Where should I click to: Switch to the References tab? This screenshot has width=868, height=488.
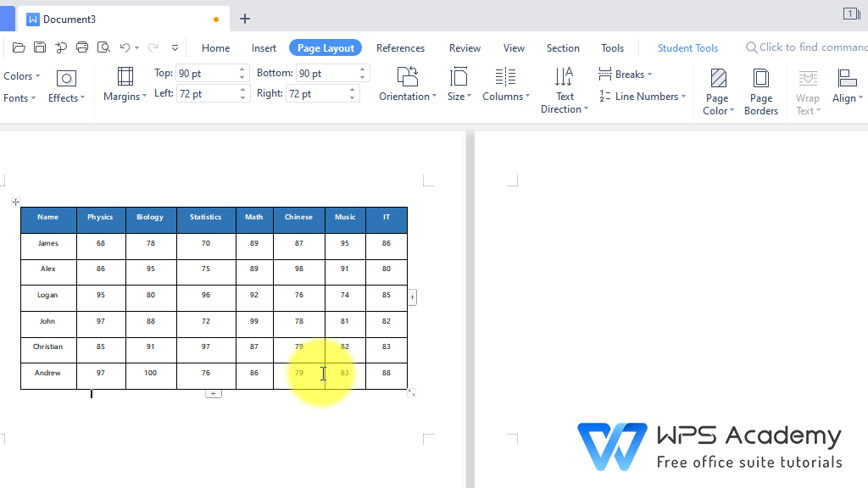(x=400, y=47)
